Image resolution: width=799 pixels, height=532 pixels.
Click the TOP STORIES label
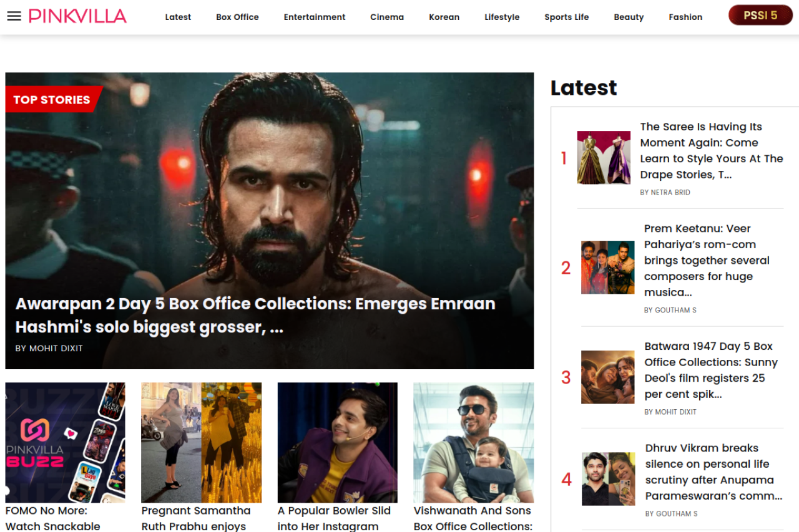pyautogui.click(x=52, y=99)
